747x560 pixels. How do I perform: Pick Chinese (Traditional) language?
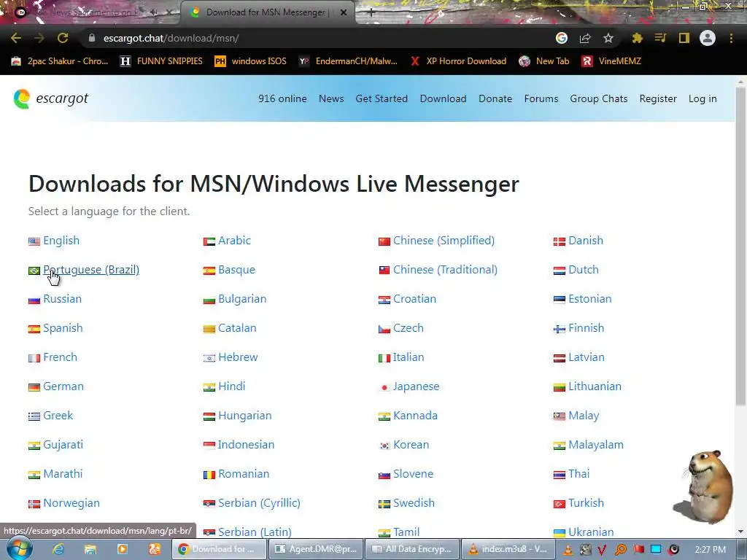click(446, 270)
